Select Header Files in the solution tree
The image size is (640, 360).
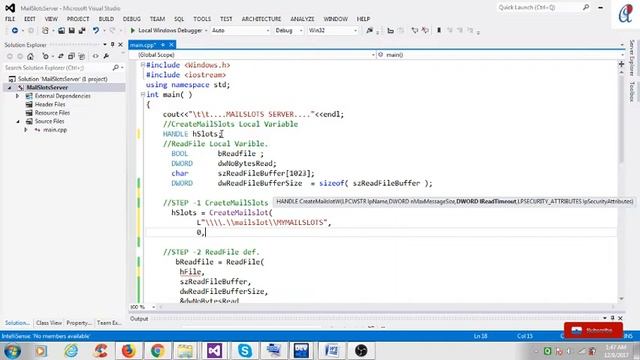pyautogui.click(x=50, y=104)
